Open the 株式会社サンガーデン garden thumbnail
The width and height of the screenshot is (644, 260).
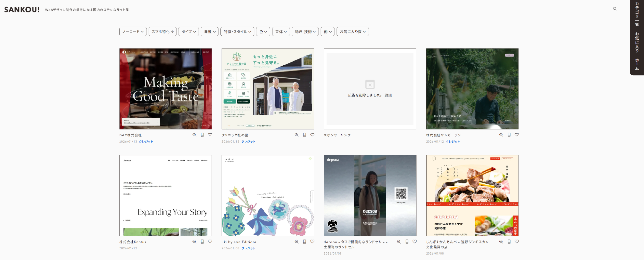tap(472, 89)
